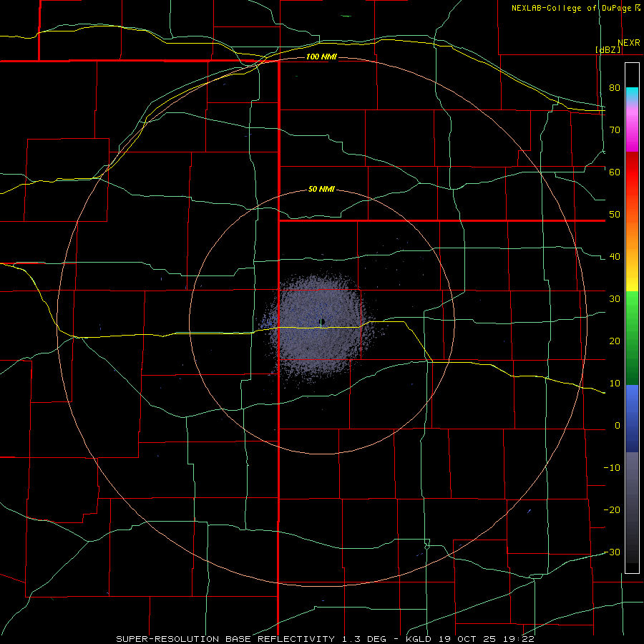Click the black radar site dot at center

click(x=323, y=321)
